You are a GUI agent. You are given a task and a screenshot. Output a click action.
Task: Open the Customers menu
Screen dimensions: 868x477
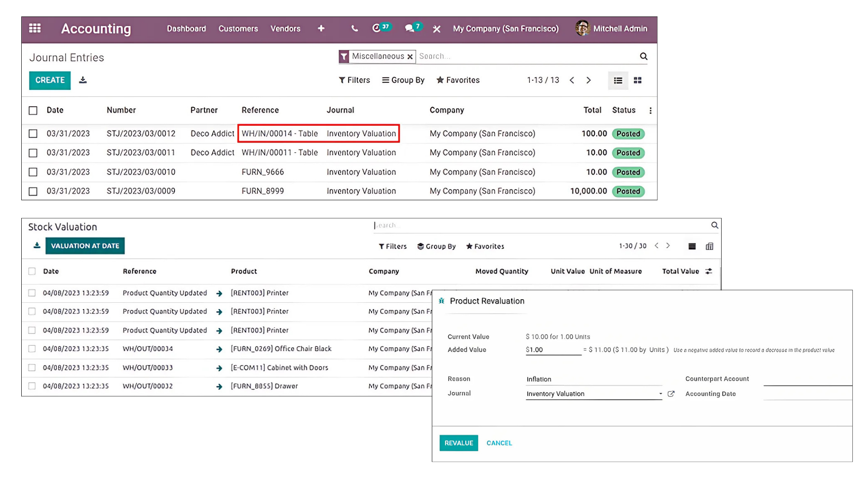tap(238, 29)
